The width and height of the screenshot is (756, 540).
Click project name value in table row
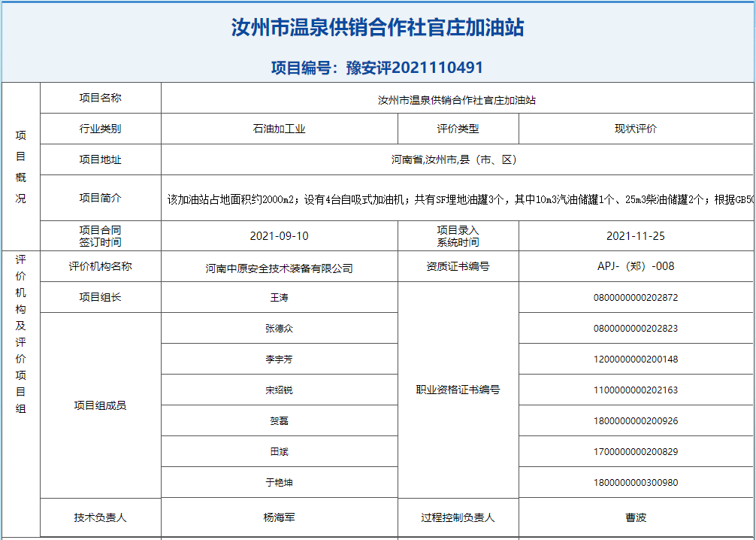(x=457, y=100)
